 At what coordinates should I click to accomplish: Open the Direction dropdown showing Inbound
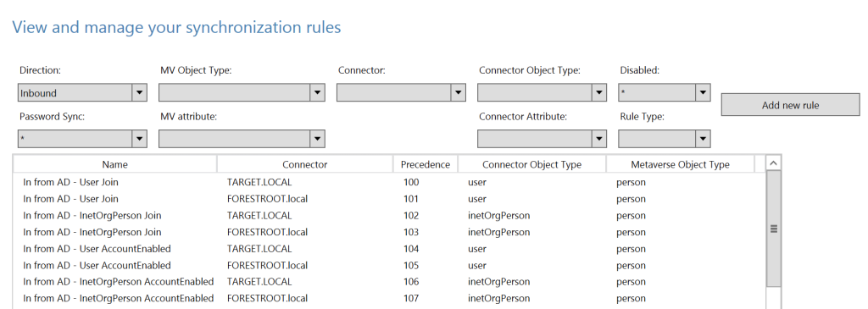pos(82,93)
